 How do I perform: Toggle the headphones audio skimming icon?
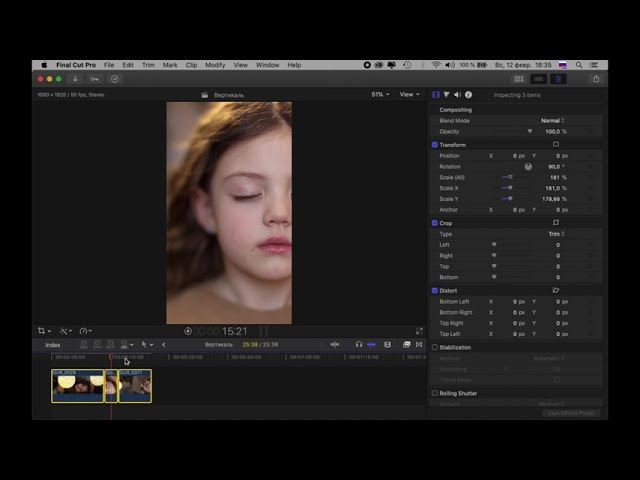tap(359, 345)
